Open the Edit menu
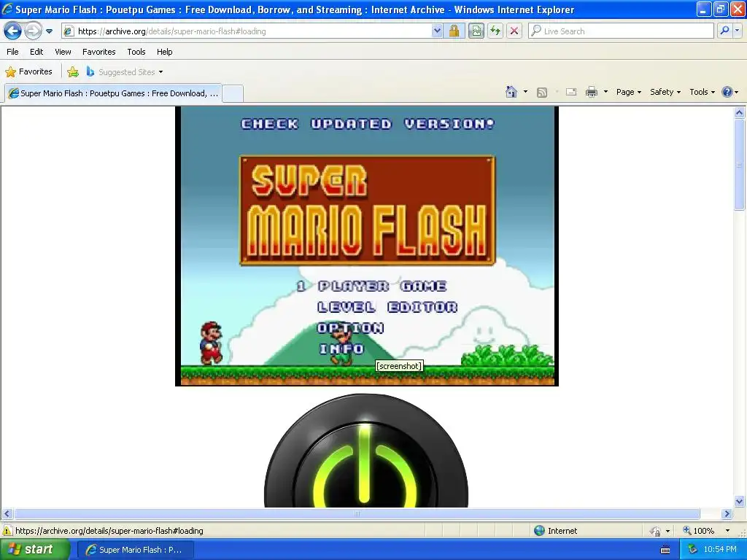 pos(36,52)
